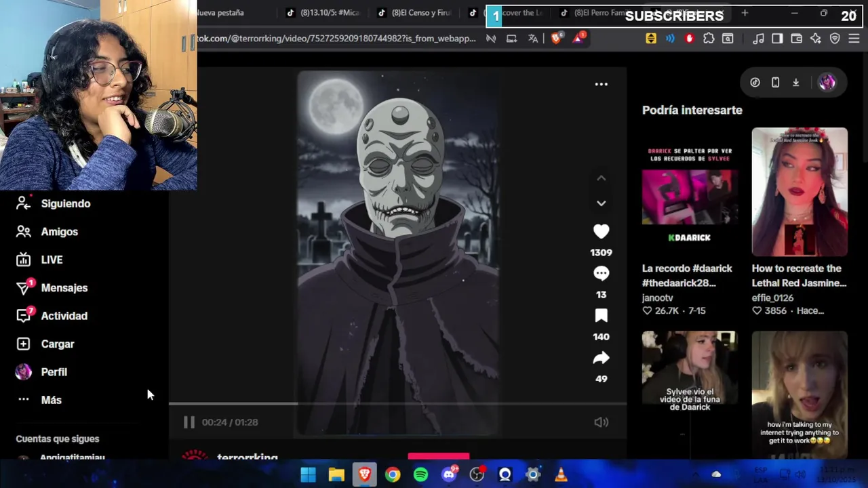Save video with the bookmark icon
The height and width of the screenshot is (488, 868).
(x=601, y=316)
